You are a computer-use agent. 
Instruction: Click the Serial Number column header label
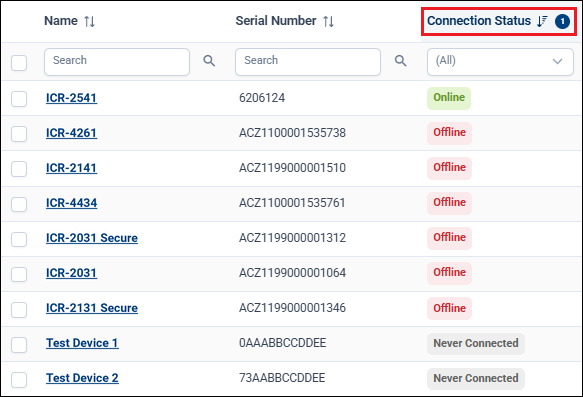[x=276, y=21]
